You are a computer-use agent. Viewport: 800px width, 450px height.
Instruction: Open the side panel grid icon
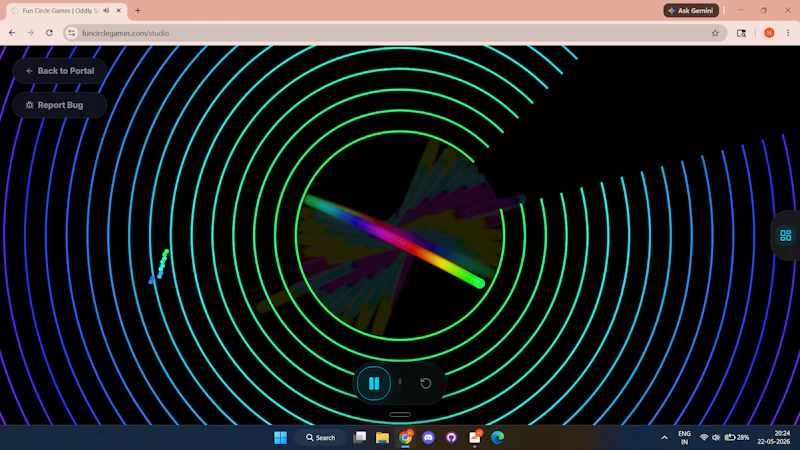(x=786, y=235)
